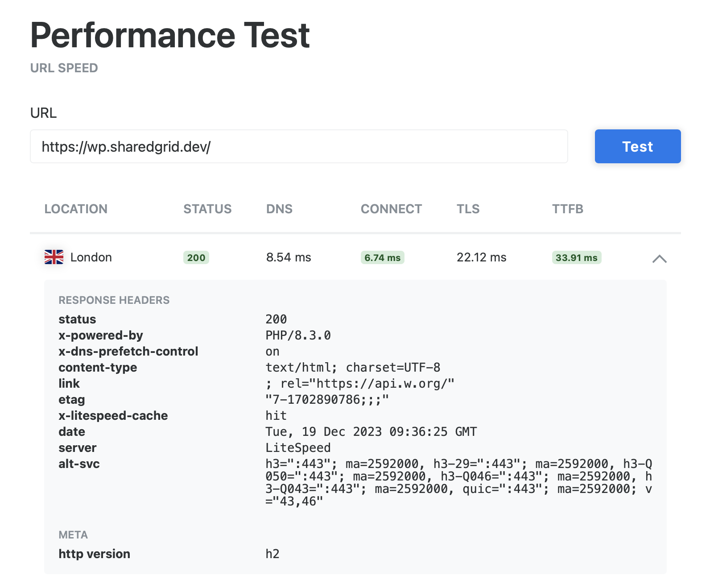Screen dimensions: 710x588
Task: Click the x-litespeed-cache header name
Action: (x=113, y=416)
